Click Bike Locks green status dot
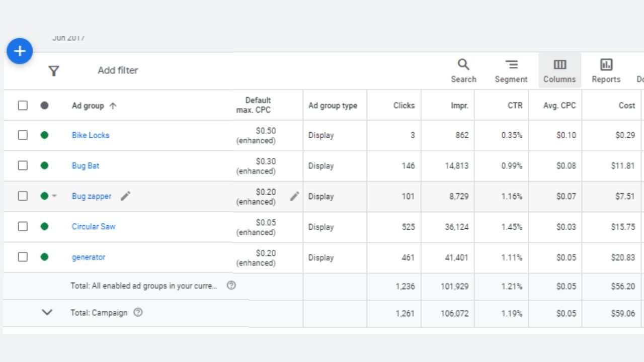Image resolution: width=644 pixels, height=362 pixels. click(x=44, y=135)
